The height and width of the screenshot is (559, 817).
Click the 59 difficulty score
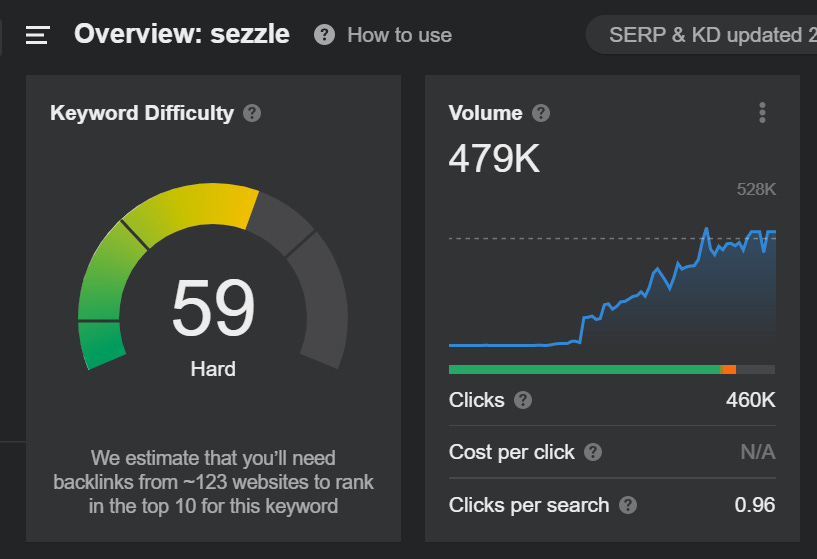point(213,307)
